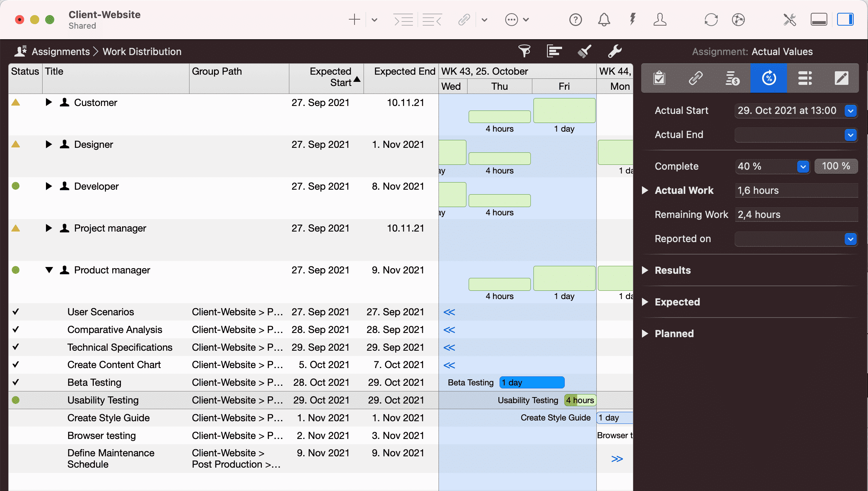The image size is (868, 491).
Task: Select the notes pencil tab in the inspector
Action: pos(841,78)
